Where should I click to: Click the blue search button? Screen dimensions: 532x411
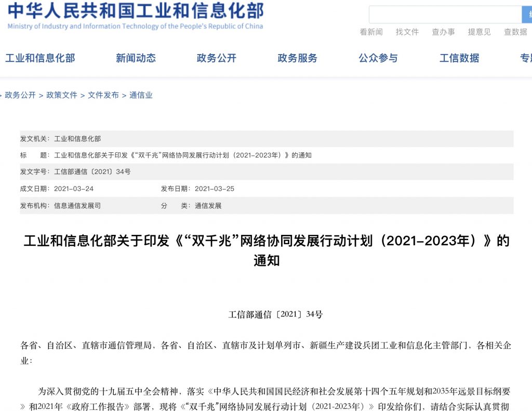point(527,15)
